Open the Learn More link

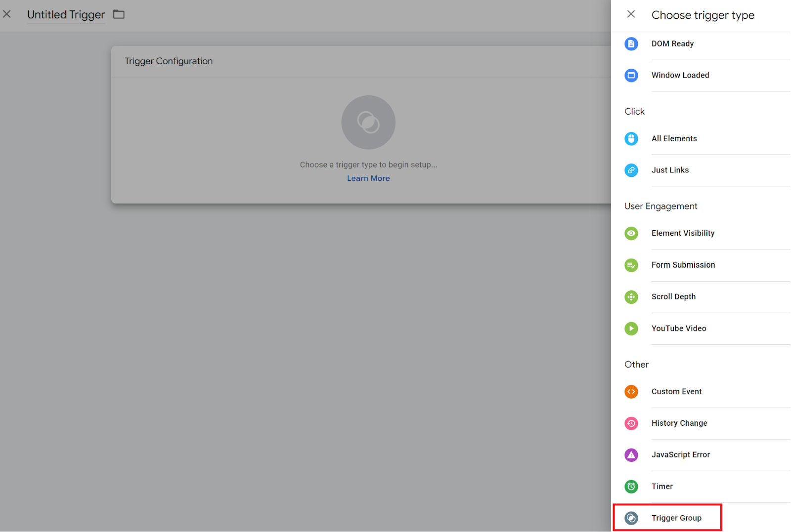tap(368, 178)
